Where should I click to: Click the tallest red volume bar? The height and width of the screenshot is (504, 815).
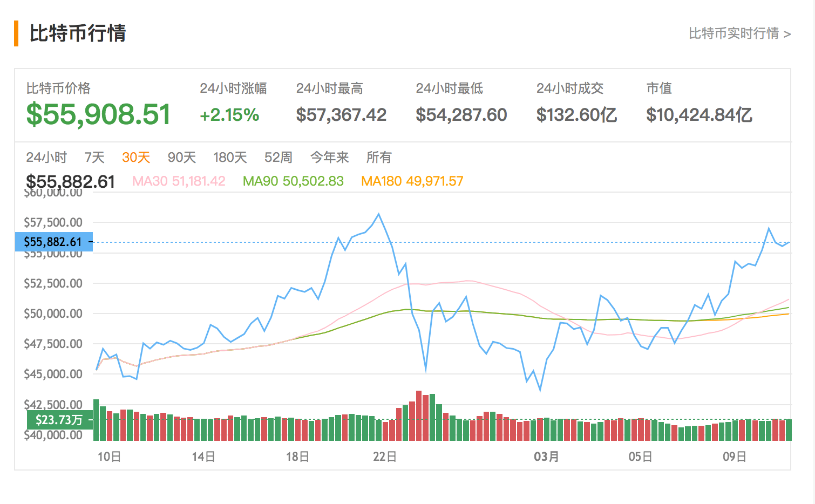[419, 416]
